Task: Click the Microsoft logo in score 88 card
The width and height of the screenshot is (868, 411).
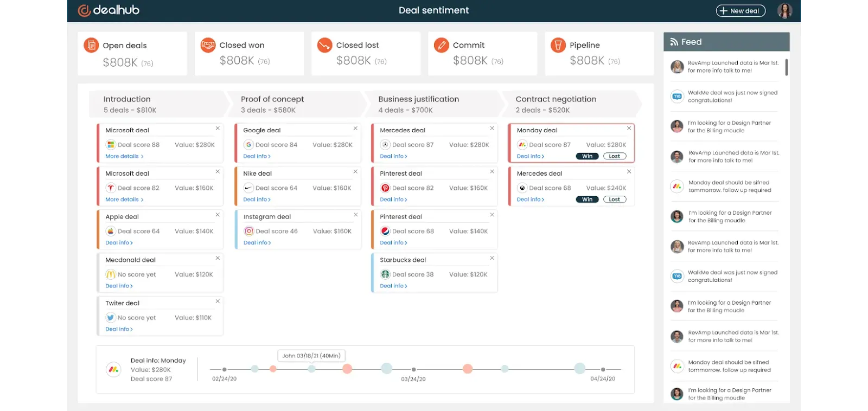Action: pos(111,145)
